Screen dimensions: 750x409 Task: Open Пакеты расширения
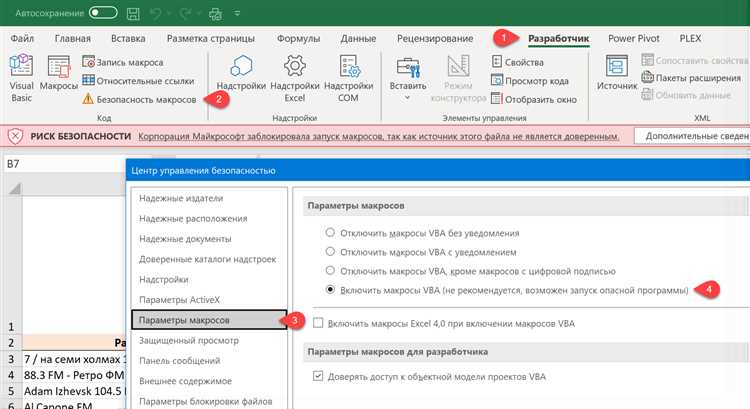point(691,77)
